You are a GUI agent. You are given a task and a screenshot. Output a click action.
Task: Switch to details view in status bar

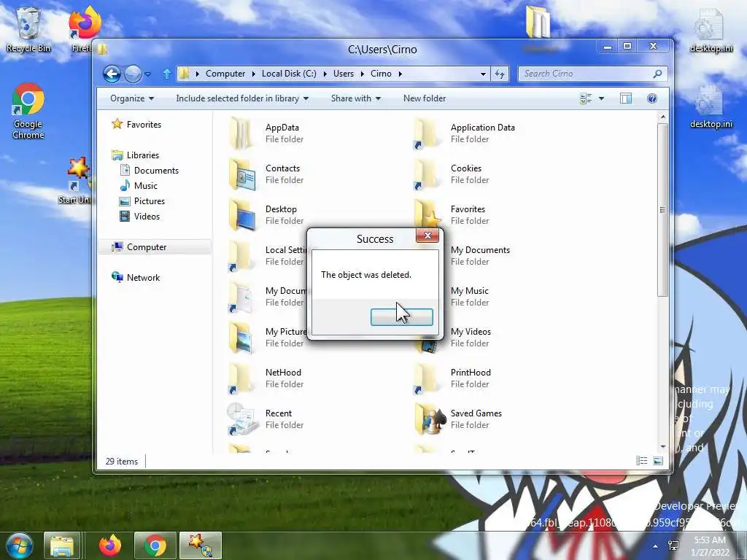pyautogui.click(x=642, y=461)
